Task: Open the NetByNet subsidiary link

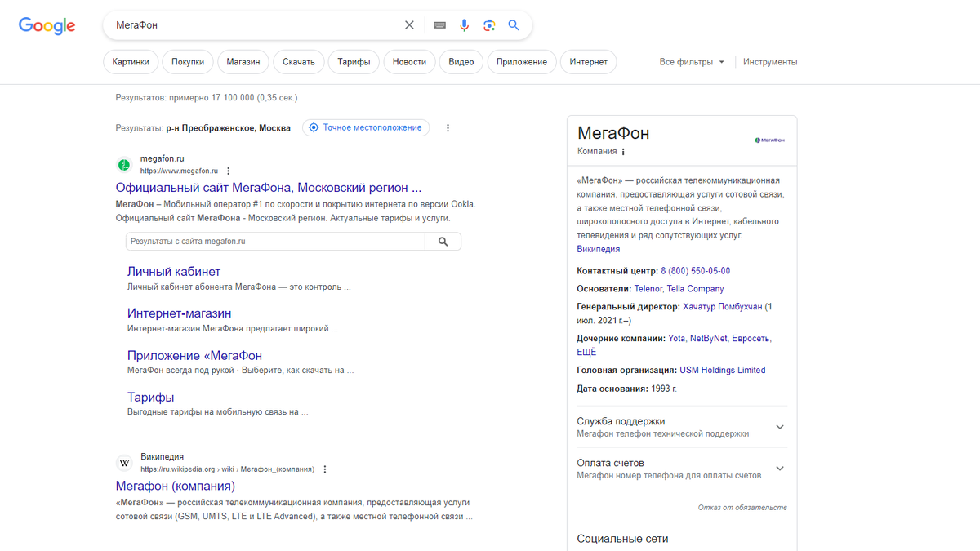Action: coord(708,338)
